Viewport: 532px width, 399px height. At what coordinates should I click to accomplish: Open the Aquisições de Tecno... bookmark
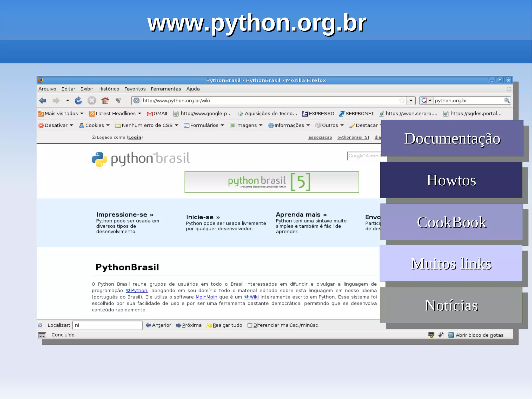coord(268,114)
